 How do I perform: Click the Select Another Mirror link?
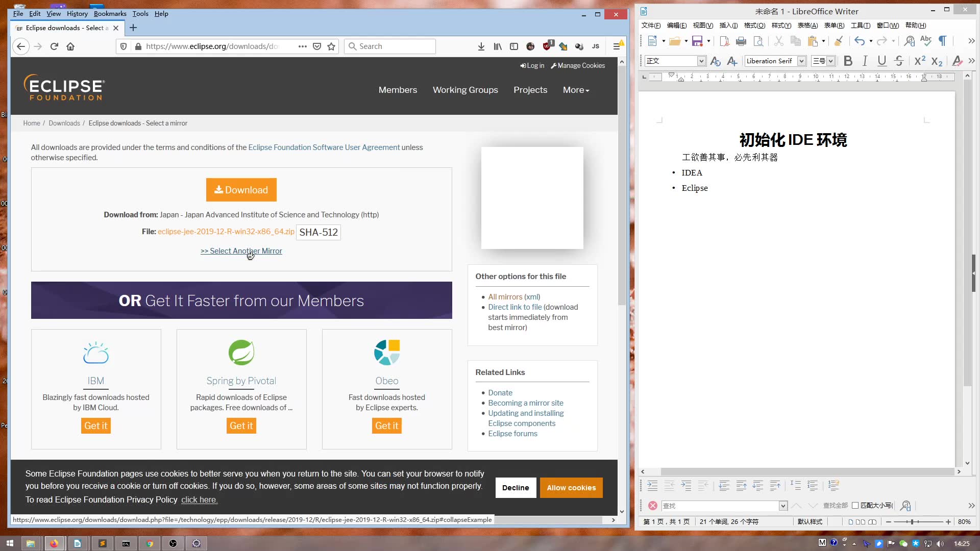(x=241, y=251)
